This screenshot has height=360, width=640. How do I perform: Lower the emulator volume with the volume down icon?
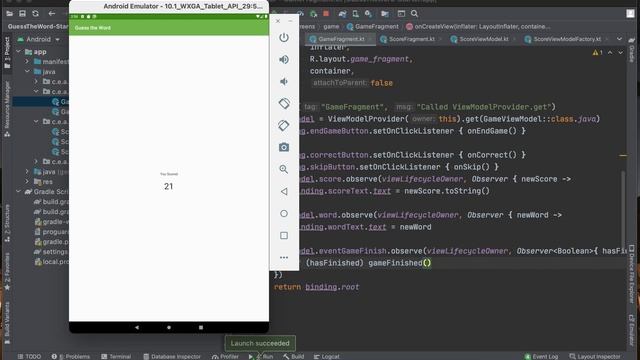tap(284, 82)
